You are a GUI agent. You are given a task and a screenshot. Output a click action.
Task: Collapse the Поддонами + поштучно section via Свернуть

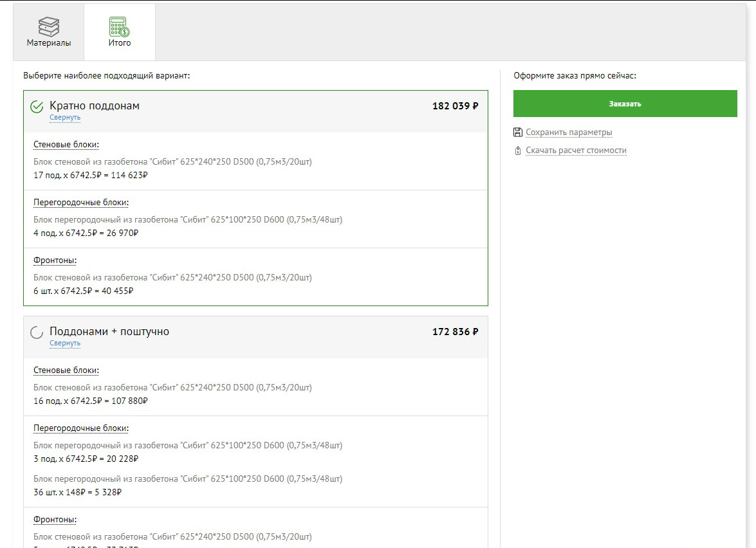65,343
